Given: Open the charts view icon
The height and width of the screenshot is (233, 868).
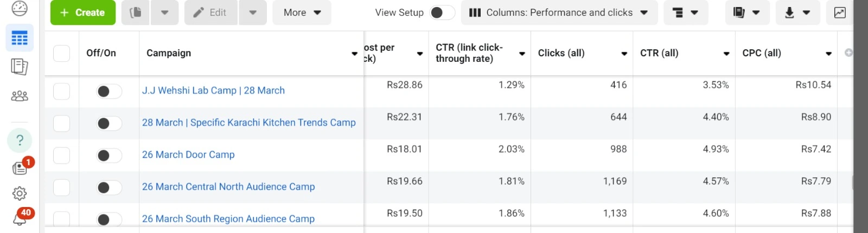Looking at the screenshot, I should [839, 12].
